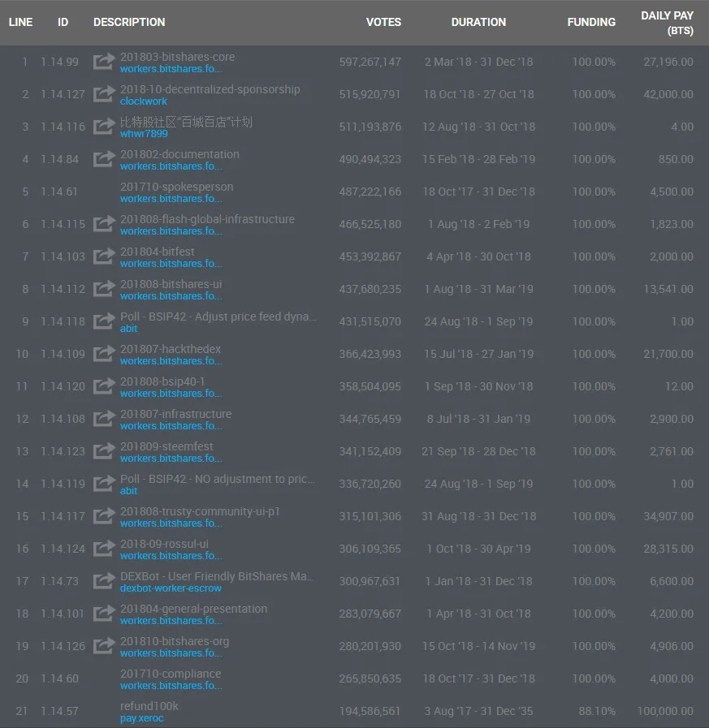Sort by the DURATION column header

(x=478, y=22)
